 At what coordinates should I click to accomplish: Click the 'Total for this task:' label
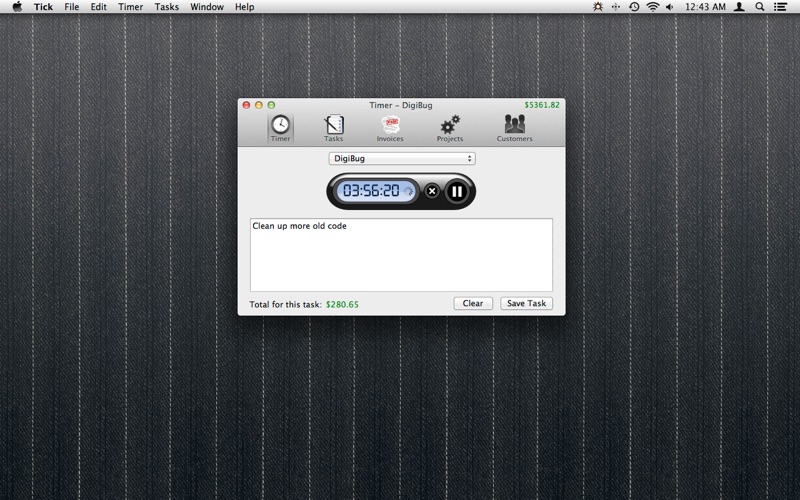(286, 305)
